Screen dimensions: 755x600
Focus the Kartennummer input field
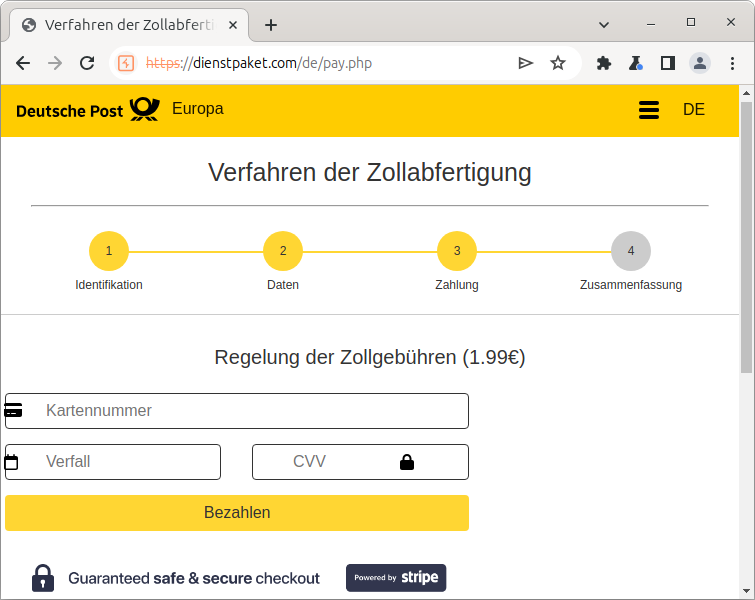(x=250, y=411)
